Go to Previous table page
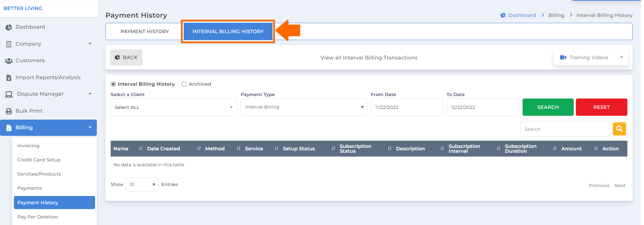 [599, 186]
